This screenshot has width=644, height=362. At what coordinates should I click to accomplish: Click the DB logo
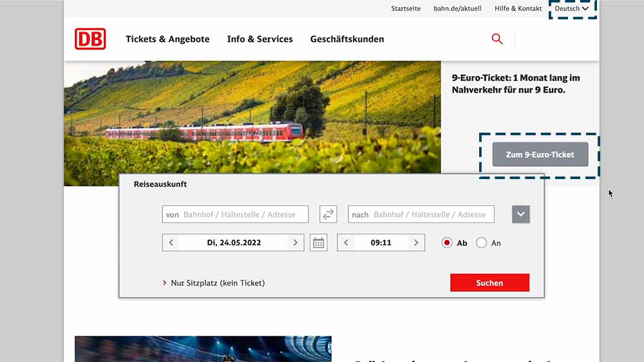(x=90, y=39)
